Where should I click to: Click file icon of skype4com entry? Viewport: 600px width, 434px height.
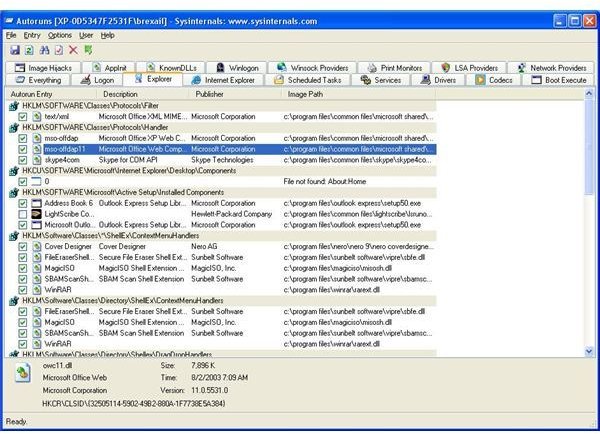[x=36, y=160]
